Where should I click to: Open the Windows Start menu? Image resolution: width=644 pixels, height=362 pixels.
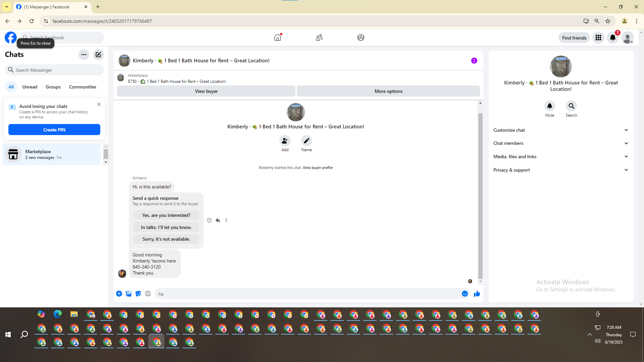click(x=8, y=335)
